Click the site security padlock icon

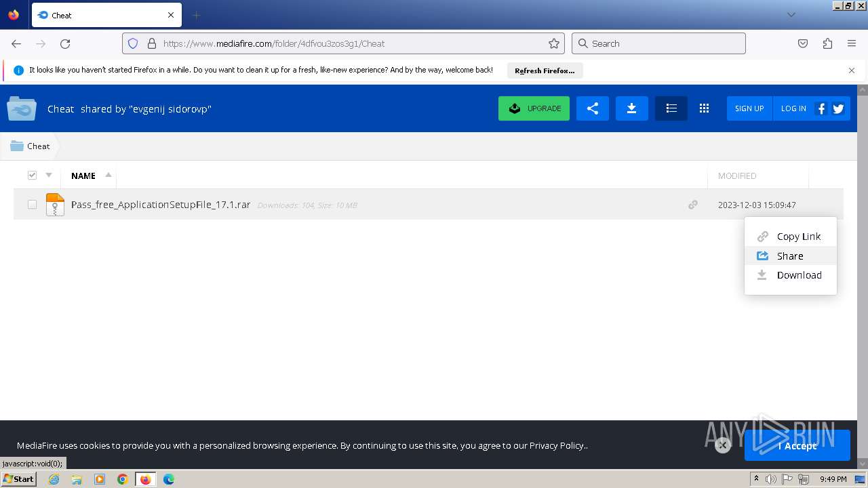coord(151,43)
